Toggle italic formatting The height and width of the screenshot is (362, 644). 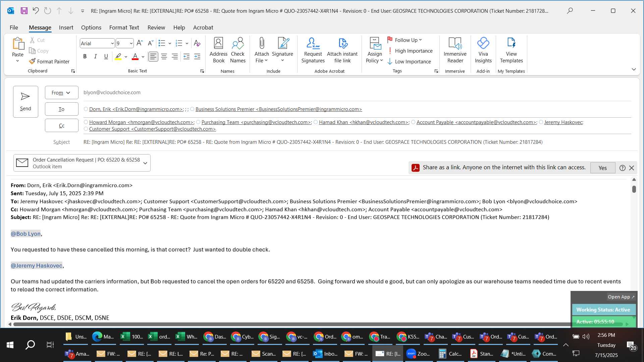pos(95,56)
